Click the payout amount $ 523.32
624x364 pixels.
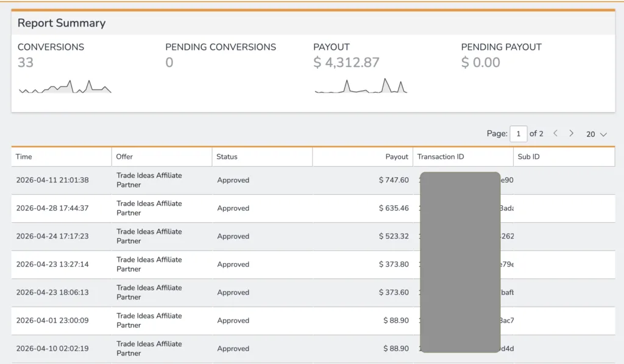coord(394,236)
